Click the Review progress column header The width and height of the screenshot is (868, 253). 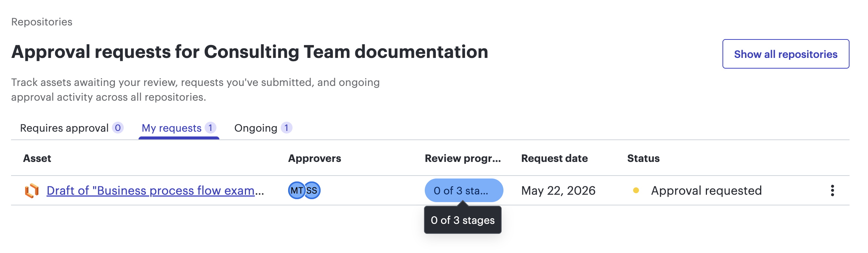pos(463,158)
